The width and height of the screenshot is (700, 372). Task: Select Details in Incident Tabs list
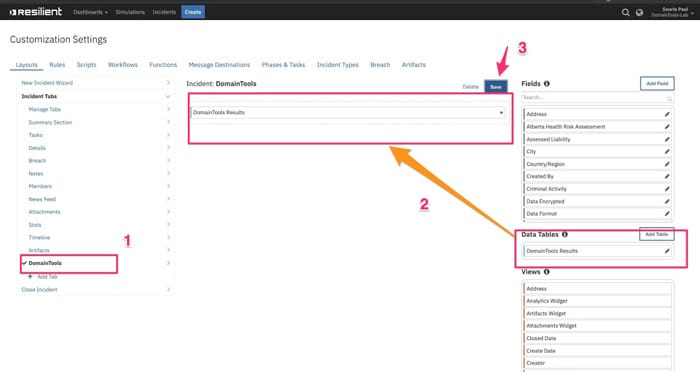point(37,148)
